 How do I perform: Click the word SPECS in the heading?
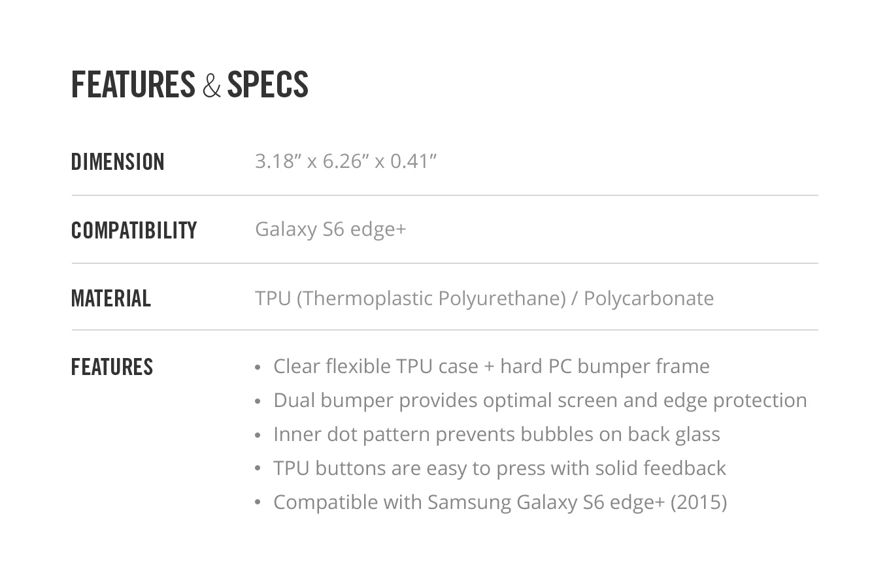(x=267, y=85)
